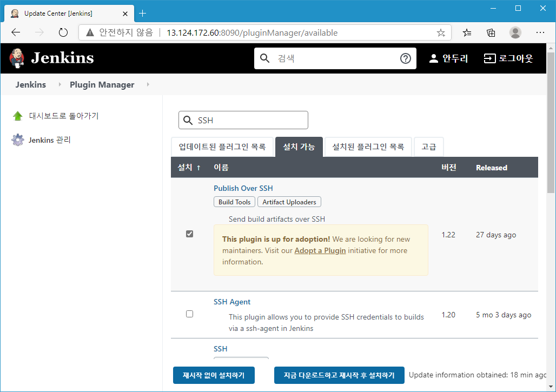Click magnifier icon in plugin filter box
The width and height of the screenshot is (556, 392).
pyautogui.click(x=188, y=120)
